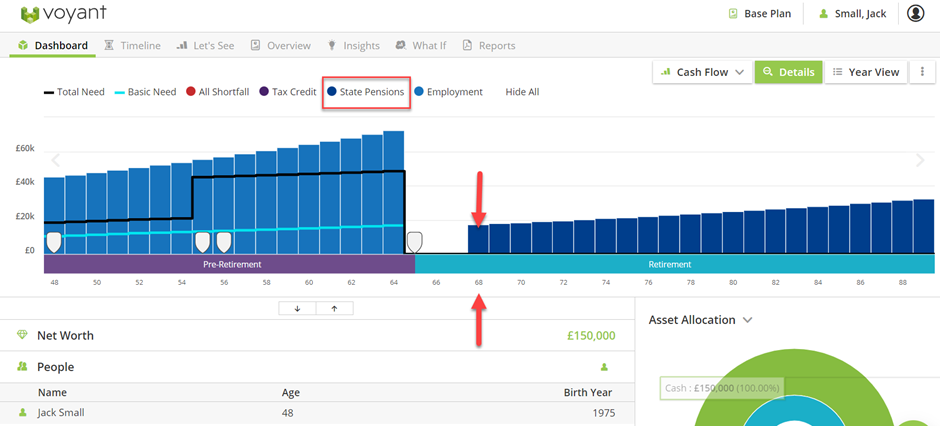Click the Age column header
The image size is (940, 426).
(x=291, y=393)
